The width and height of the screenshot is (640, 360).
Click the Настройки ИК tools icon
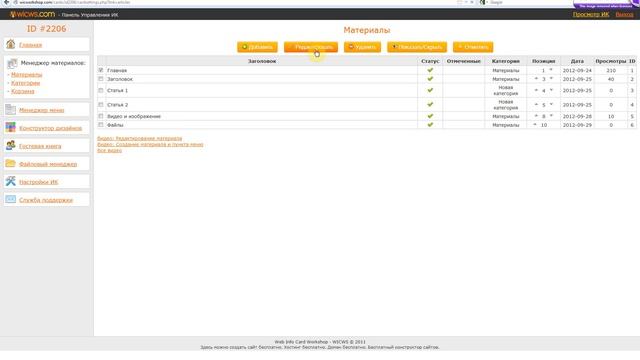tap(11, 181)
